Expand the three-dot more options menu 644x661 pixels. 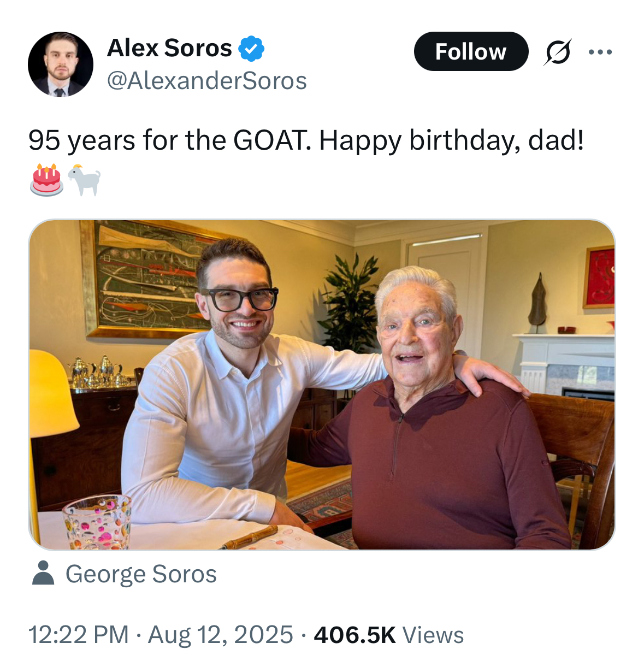coord(600,52)
